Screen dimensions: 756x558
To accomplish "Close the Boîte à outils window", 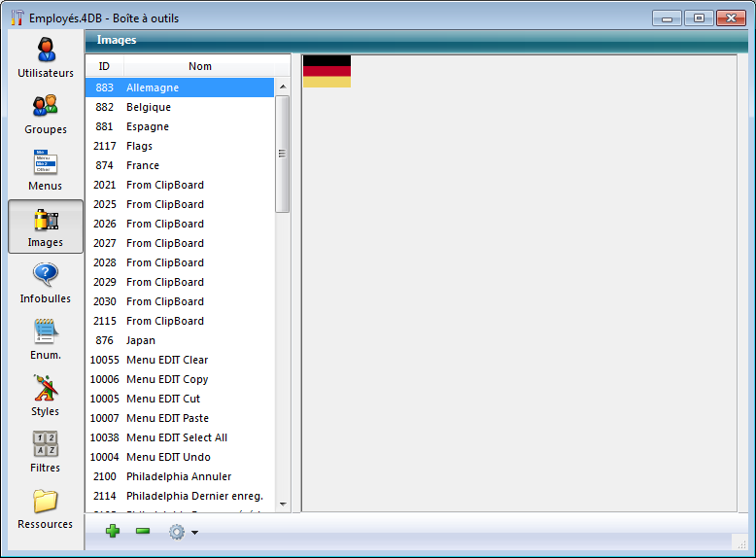I will (x=731, y=18).
